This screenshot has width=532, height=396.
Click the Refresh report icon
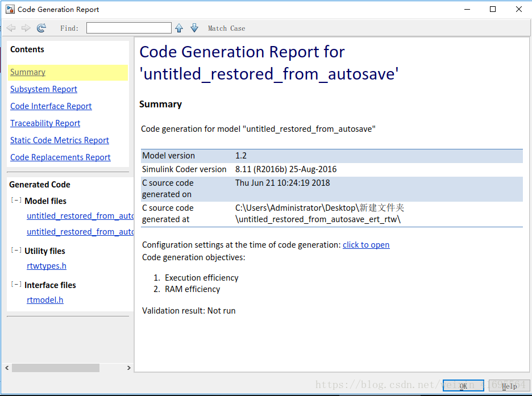(41, 28)
